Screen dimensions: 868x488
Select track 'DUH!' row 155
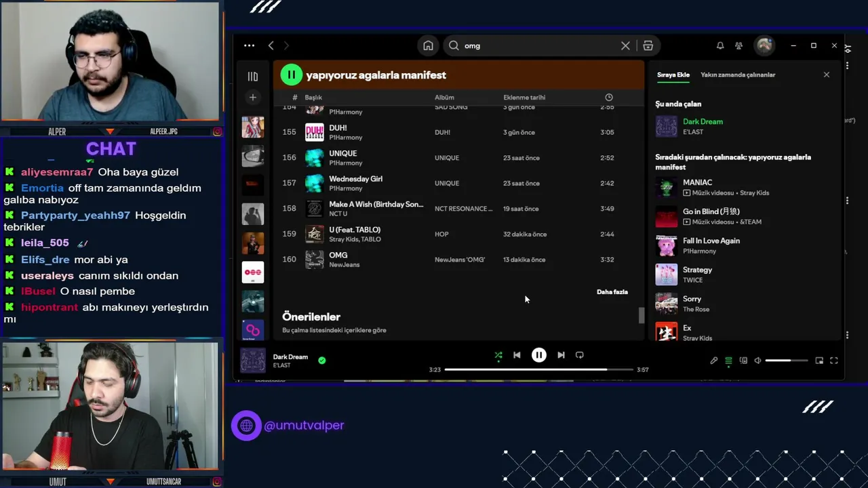pos(459,132)
